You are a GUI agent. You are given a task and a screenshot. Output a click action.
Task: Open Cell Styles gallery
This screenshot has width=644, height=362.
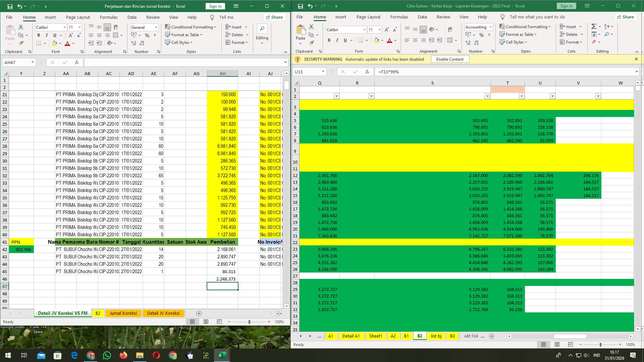(x=179, y=43)
